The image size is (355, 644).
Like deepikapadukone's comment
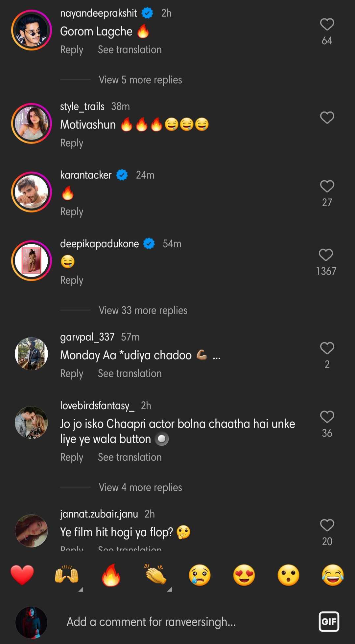(326, 255)
